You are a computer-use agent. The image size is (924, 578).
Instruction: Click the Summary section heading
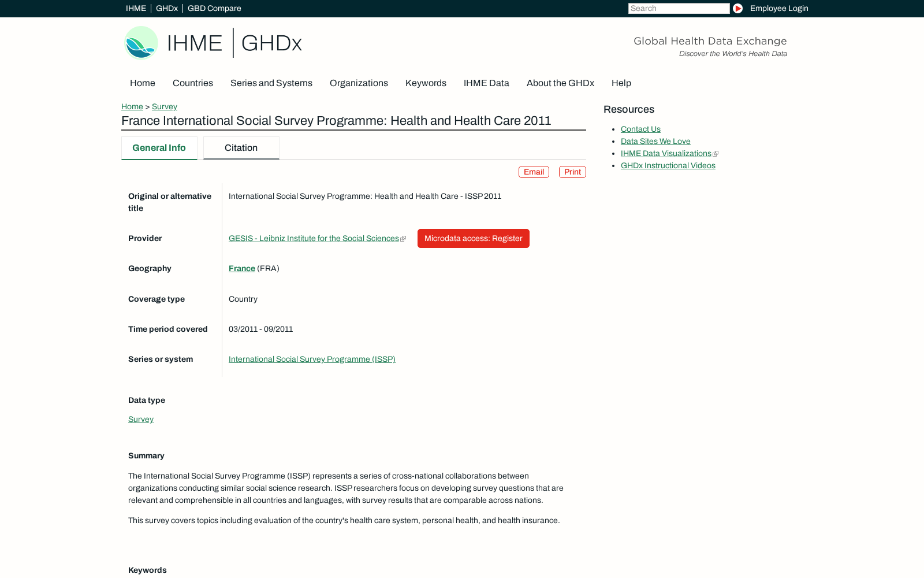click(146, 455)
